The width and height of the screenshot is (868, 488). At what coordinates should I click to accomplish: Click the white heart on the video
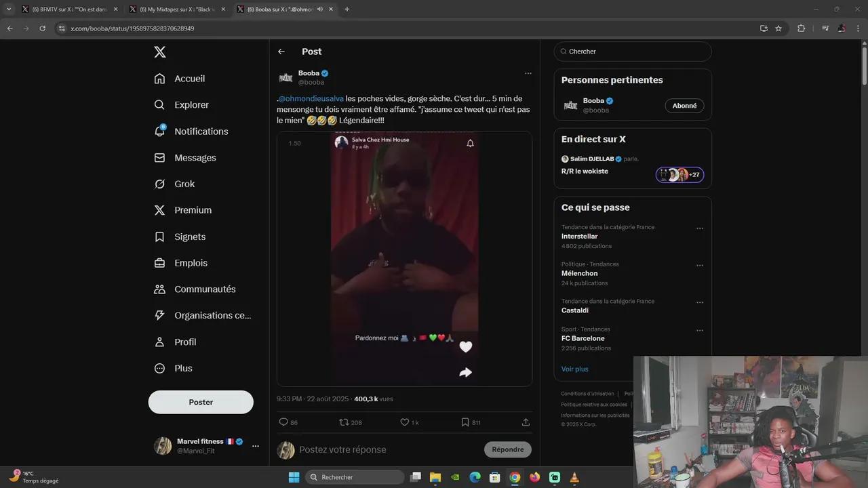465,347
